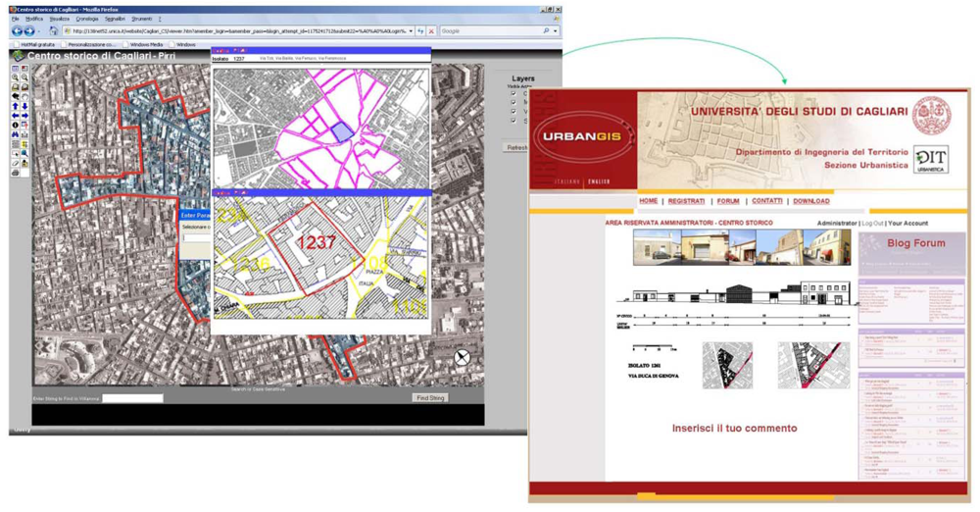980x512 pixels.
Task: Go forward with Firefox forward arrow
Action: click(28, 30)
